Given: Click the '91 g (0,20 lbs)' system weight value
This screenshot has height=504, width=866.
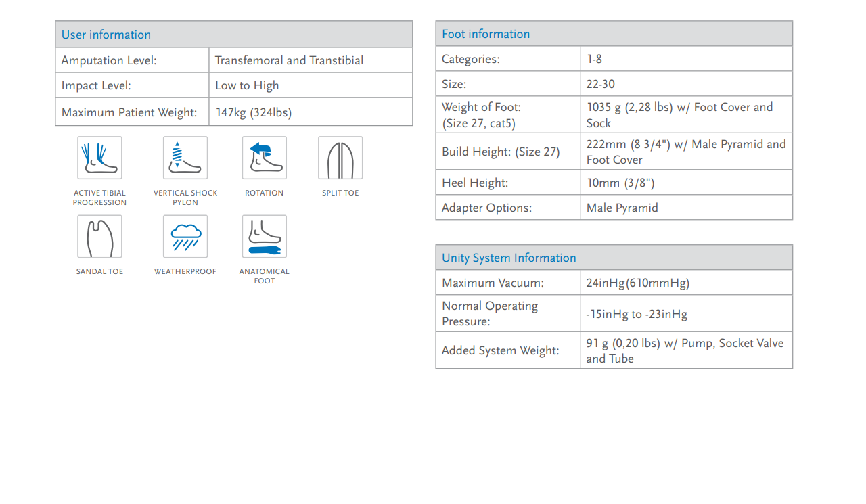Looking at the screenshot, I should click(623, 343).
